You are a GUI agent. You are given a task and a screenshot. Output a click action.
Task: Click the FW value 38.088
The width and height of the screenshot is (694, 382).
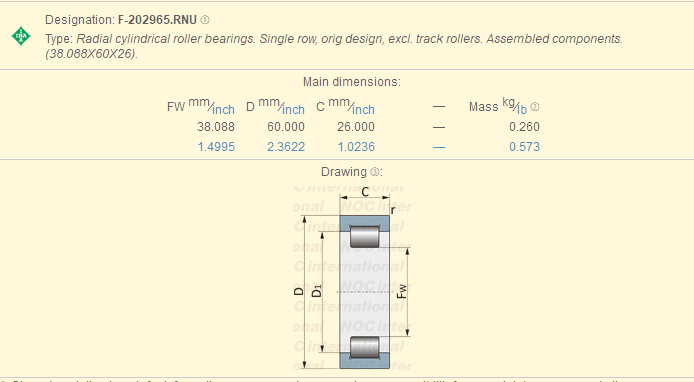[x=216, y=127]
